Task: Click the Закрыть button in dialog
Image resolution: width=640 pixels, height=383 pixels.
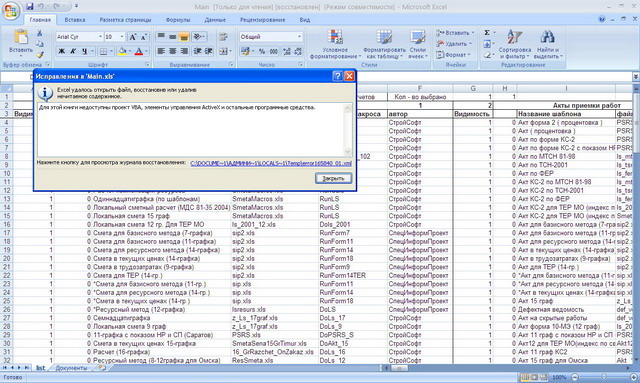Action: pos(333,178)
